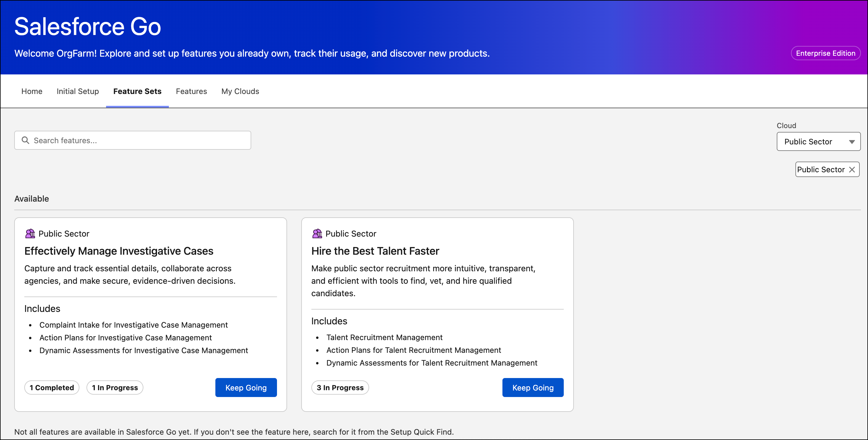
Task: Remove the Public Sector filter pill
Action: (852, 170)
